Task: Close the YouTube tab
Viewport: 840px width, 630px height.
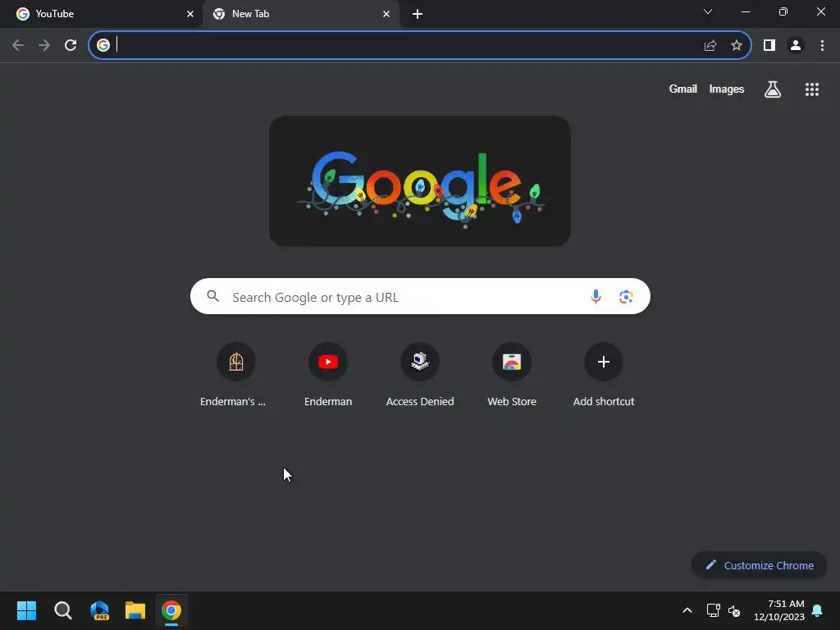Action: (x=190, y=14)
